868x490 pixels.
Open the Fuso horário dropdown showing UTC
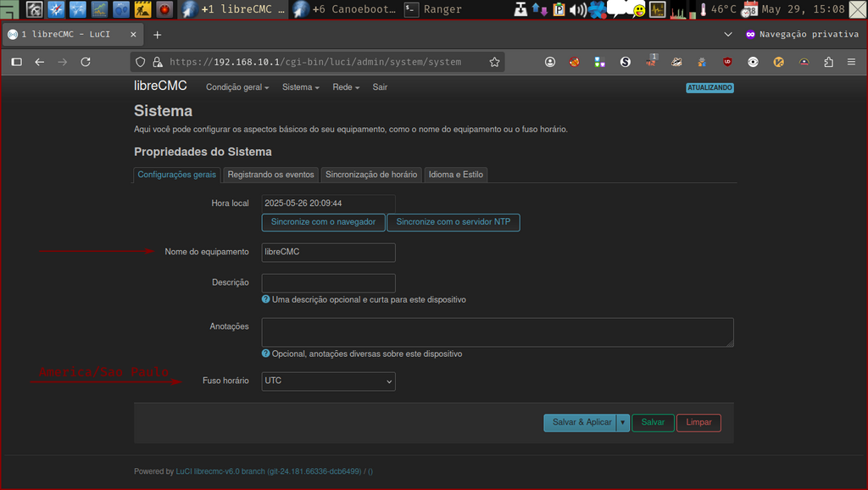328,381
